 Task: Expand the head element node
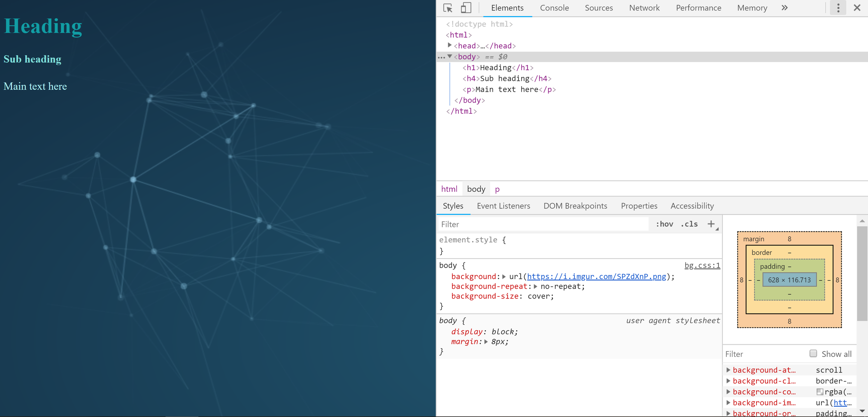click(x=450, y=45)
